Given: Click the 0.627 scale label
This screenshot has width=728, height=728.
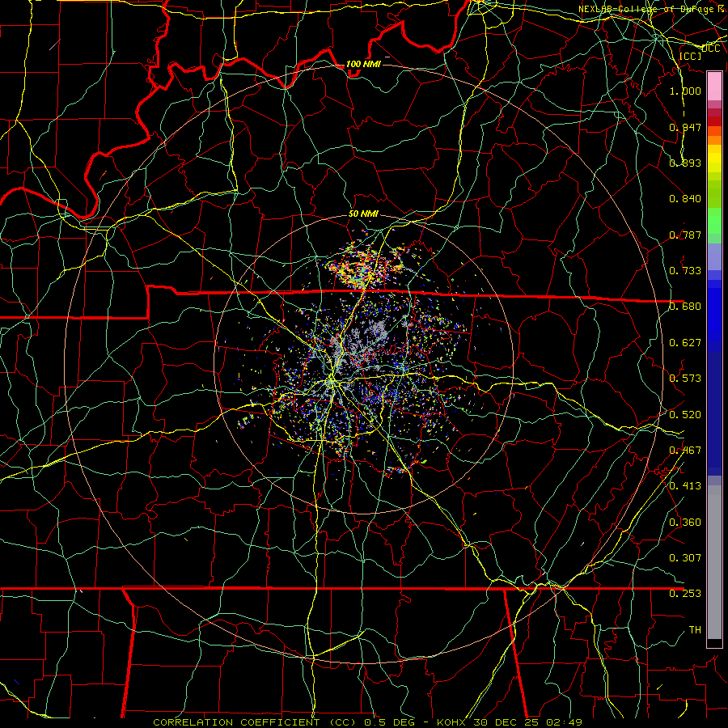Looking at the screenshot, I should tap(685, 343).
